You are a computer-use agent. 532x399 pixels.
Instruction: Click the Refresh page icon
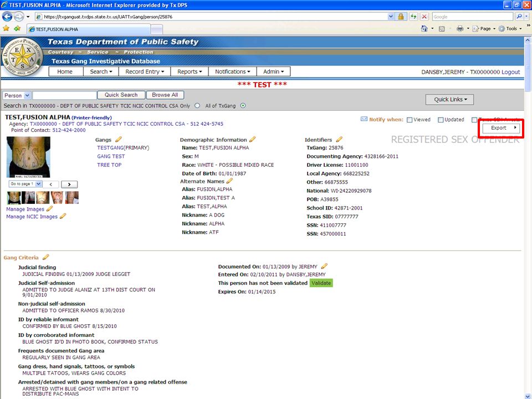(413, 16)
